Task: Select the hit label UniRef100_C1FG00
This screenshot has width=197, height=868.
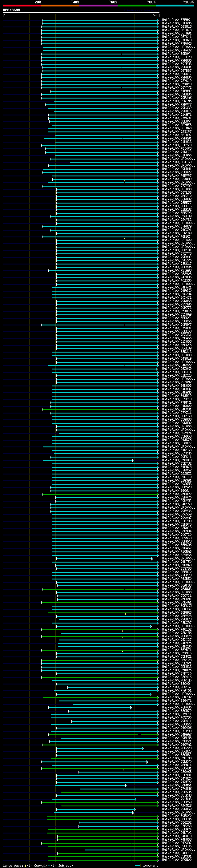Action: [177, 155]
